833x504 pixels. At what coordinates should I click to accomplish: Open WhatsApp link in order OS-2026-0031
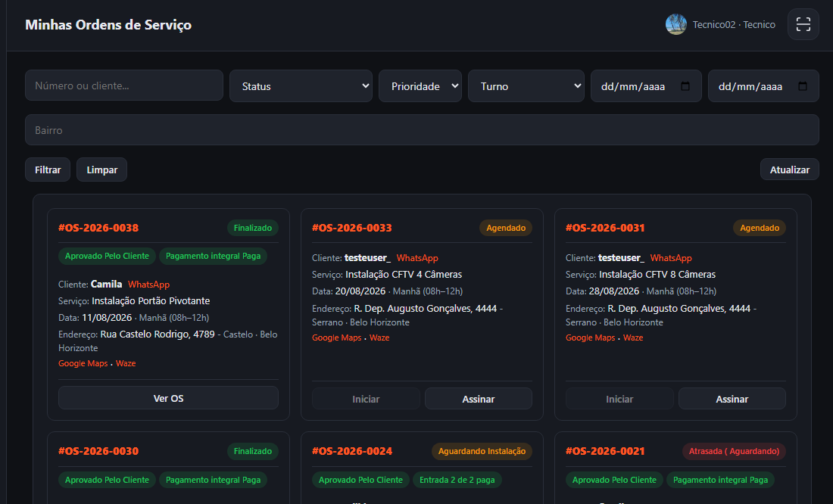click(x=671, y=258)
